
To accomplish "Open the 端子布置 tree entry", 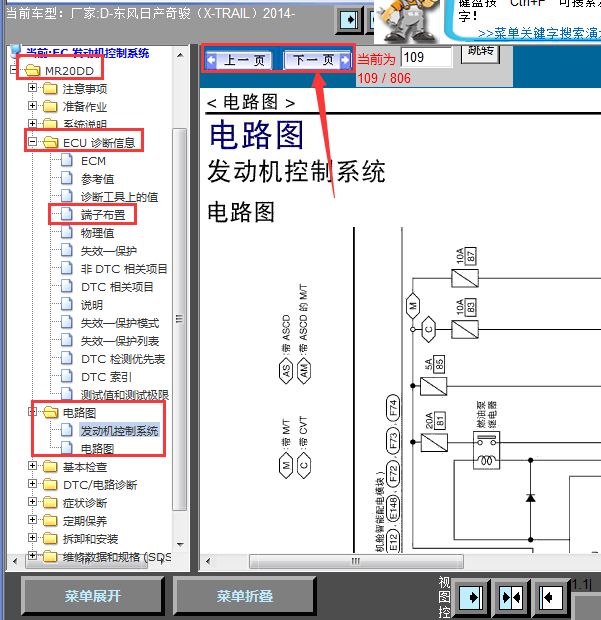I will pos(103,215).
